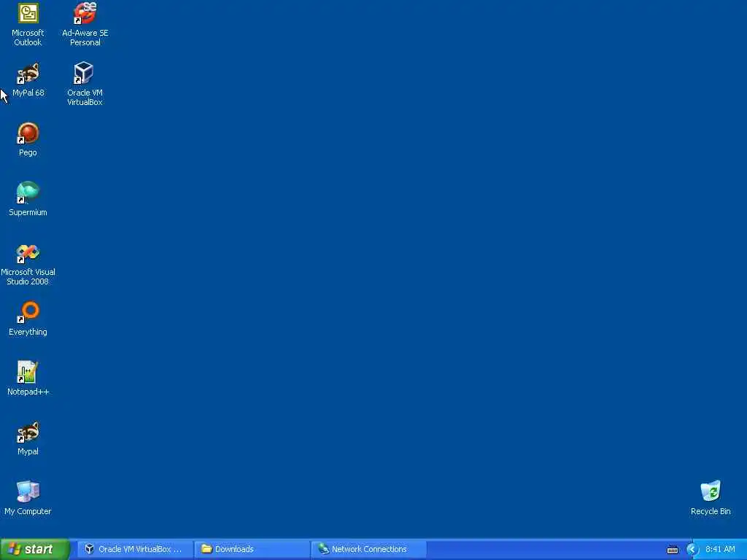Select the MyPal 68 desktop shortcut
This screenshot has width=747, height=560.
[x=28, y=79]
